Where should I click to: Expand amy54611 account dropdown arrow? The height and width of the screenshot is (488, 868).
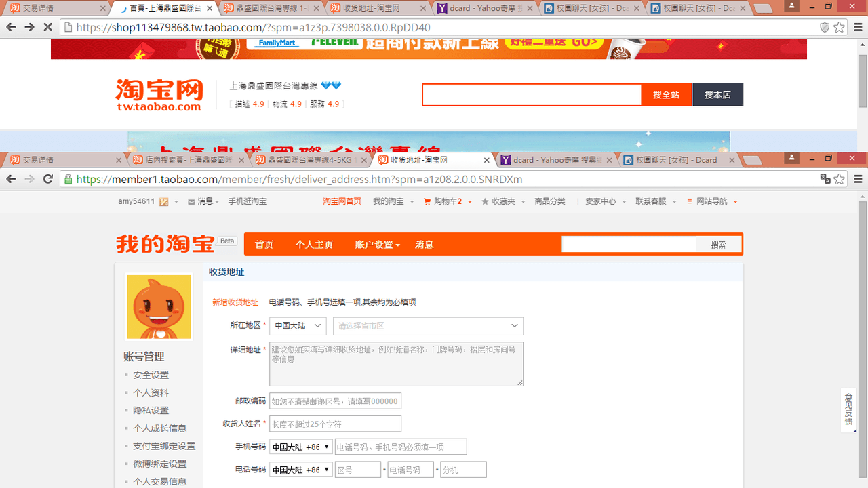coord(176,202)
